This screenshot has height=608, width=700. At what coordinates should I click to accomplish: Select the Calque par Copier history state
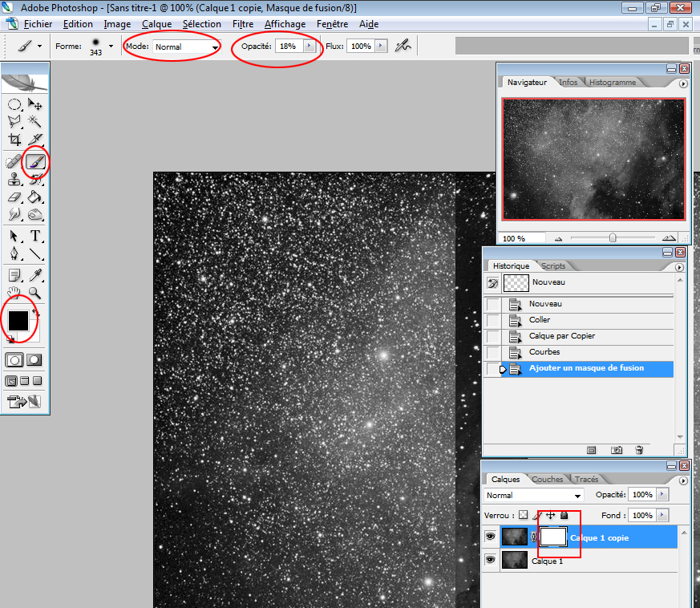579,336
